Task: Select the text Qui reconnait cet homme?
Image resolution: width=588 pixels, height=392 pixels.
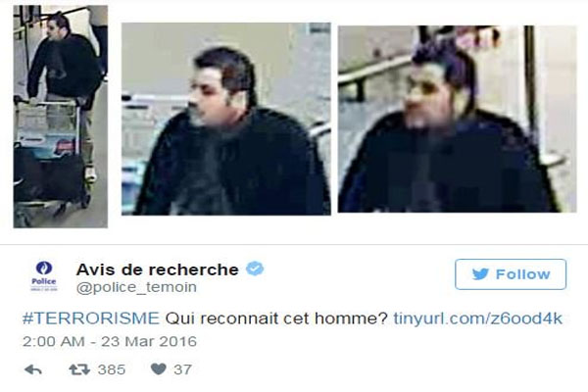Action: pyautogui.click(x=276, y=318)
